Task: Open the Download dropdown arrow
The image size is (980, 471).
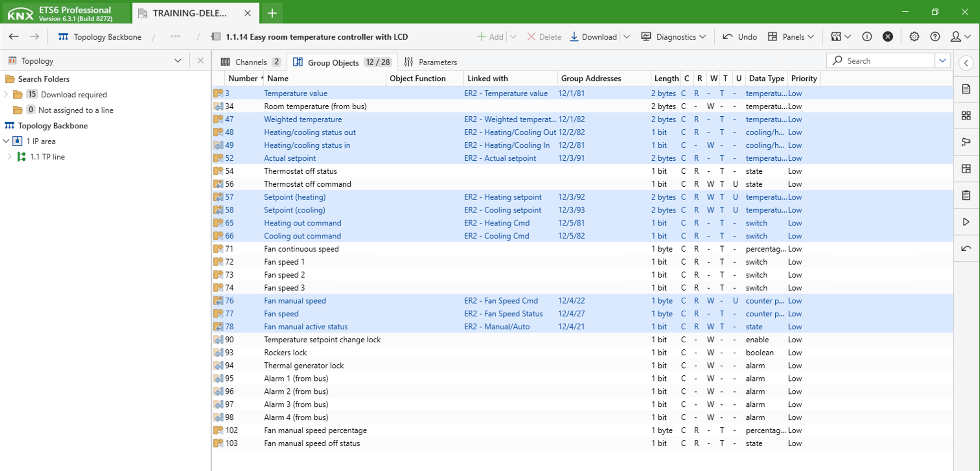Action: point(627,37)
